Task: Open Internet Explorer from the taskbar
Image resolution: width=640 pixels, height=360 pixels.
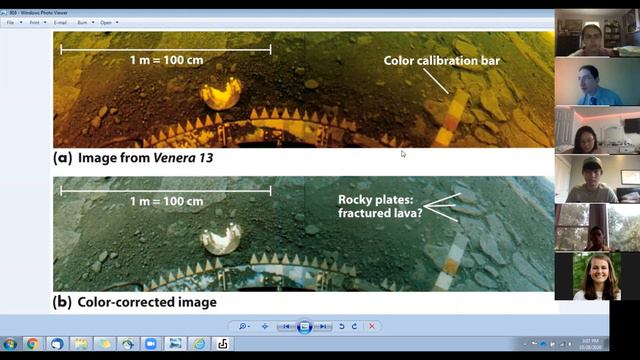Action: [x=199, y=344]
